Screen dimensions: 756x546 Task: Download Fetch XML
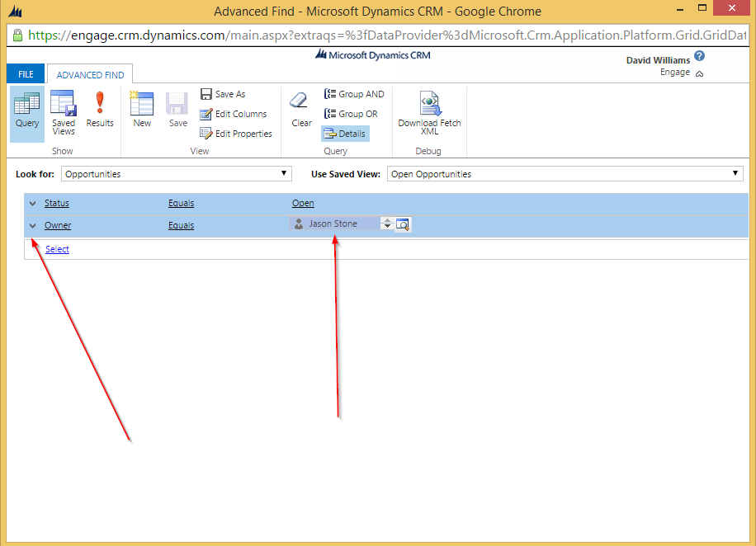pyautogui.click(x=429, y=113)
